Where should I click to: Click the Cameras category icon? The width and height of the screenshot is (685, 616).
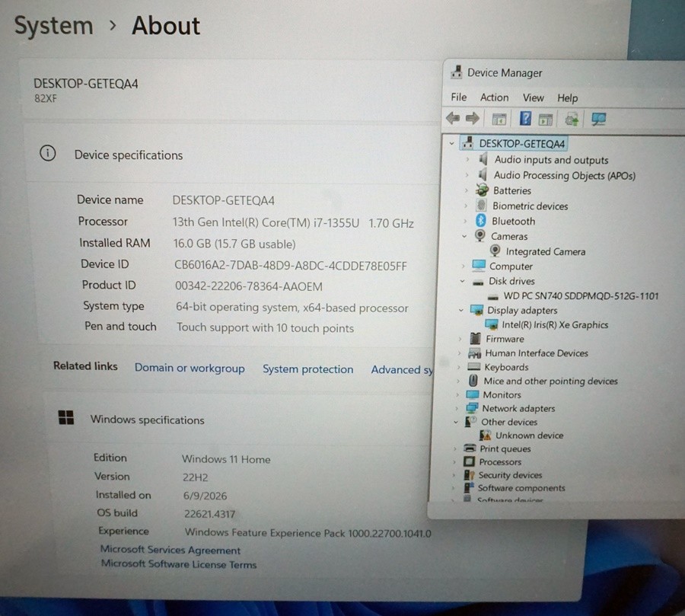(480, 235)
